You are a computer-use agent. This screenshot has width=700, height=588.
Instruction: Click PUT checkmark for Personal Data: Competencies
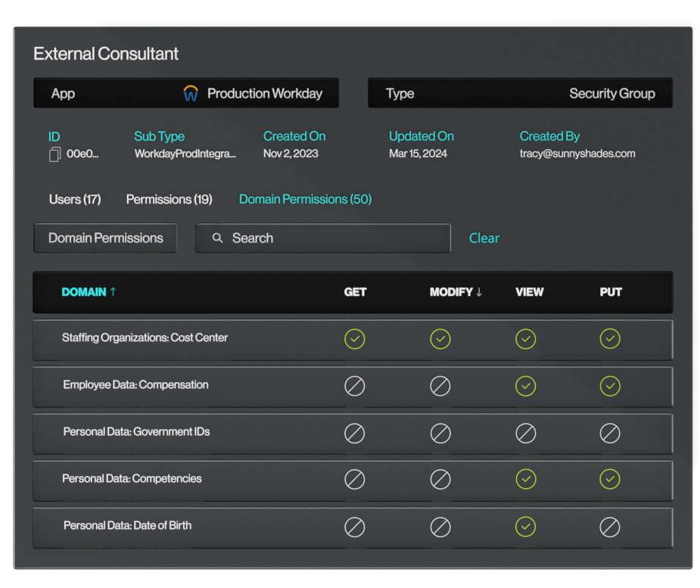610,479
